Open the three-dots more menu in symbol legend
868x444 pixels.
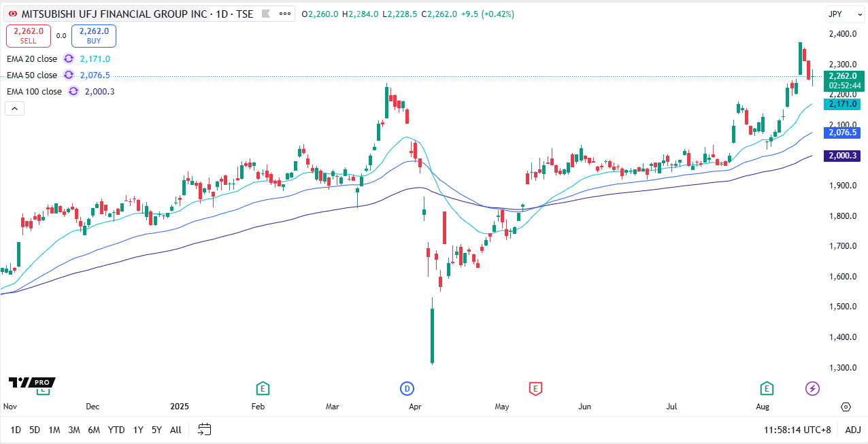(286, 14)
